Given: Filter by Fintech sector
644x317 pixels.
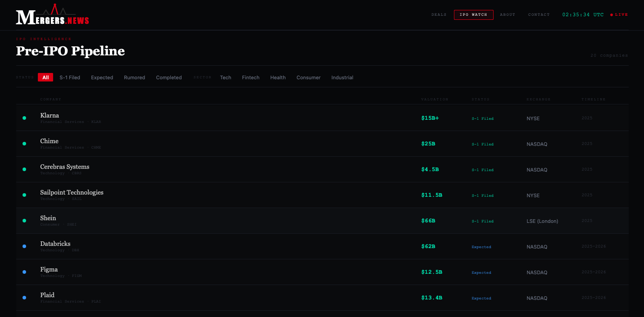Looking at the screenshot, I should point(251,77).
